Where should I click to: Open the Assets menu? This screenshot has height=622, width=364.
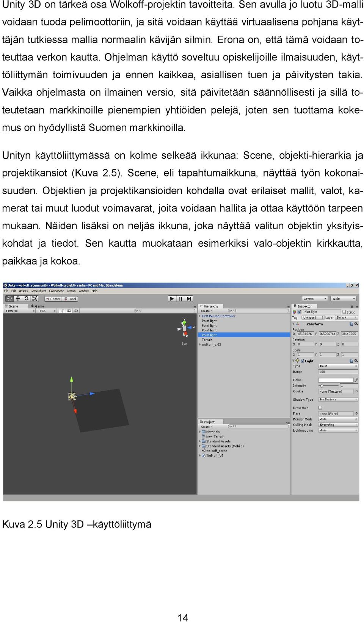(24, 291)
